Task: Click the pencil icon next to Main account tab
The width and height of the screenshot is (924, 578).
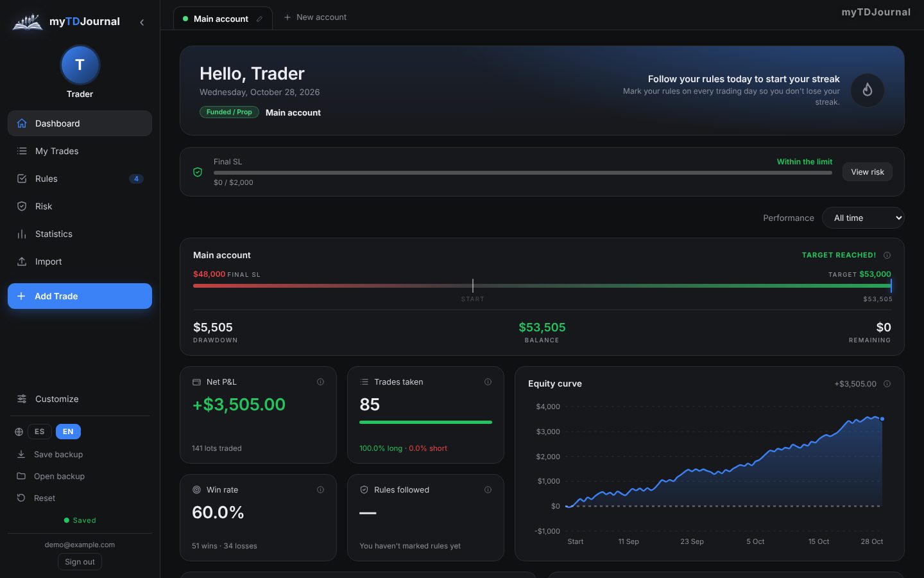Action: (x=259, y=19)
